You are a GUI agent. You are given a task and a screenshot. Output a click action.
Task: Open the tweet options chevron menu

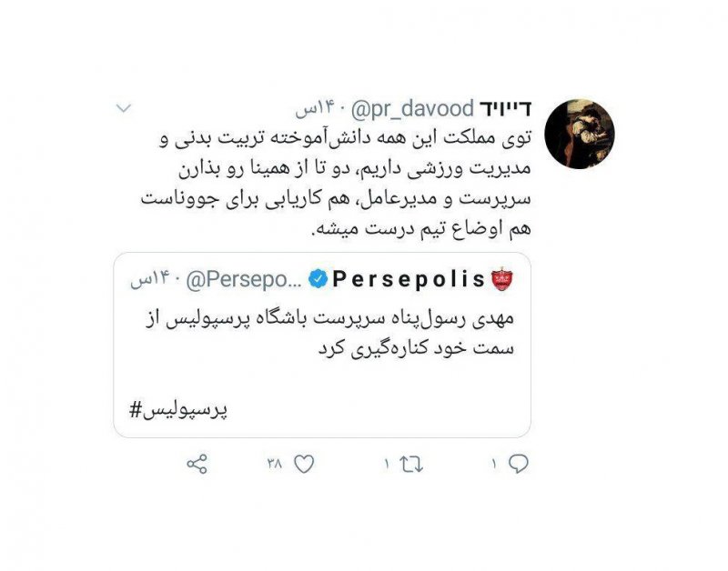point(124,108)
